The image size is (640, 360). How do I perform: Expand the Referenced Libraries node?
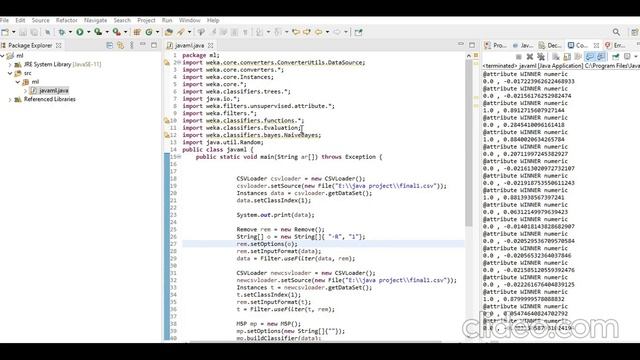(10, 99)
